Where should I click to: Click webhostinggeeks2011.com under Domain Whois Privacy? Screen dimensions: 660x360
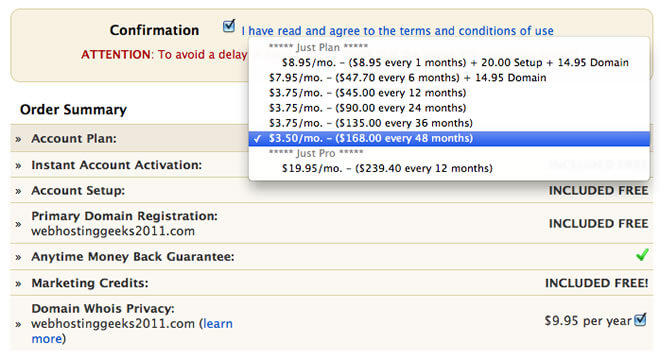(113, 324)
